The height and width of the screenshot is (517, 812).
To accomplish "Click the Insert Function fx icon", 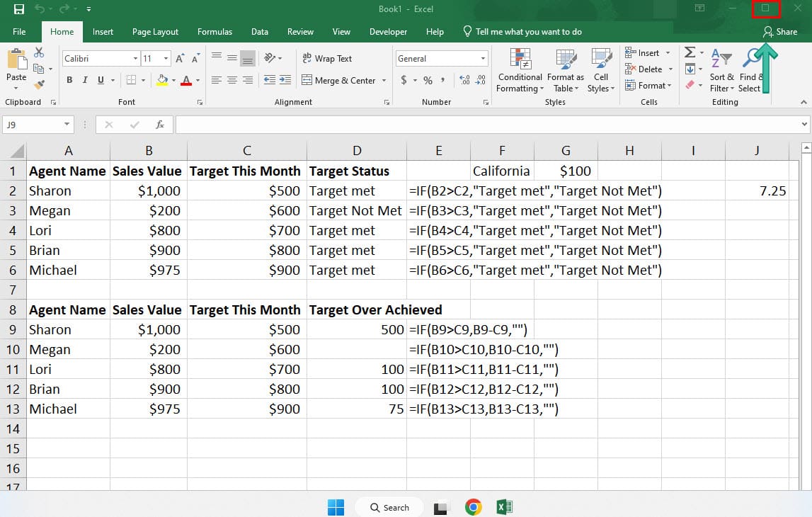I will [x=160, y=125].
